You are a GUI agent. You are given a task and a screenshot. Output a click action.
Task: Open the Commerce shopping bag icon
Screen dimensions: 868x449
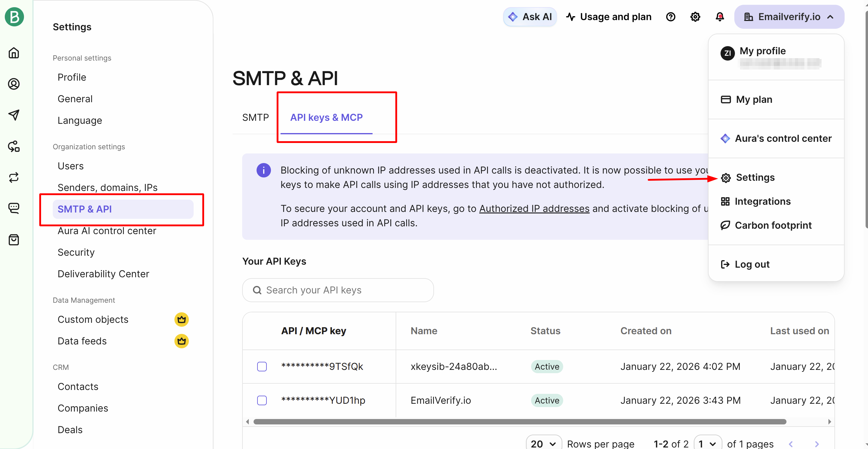[14, 240]
